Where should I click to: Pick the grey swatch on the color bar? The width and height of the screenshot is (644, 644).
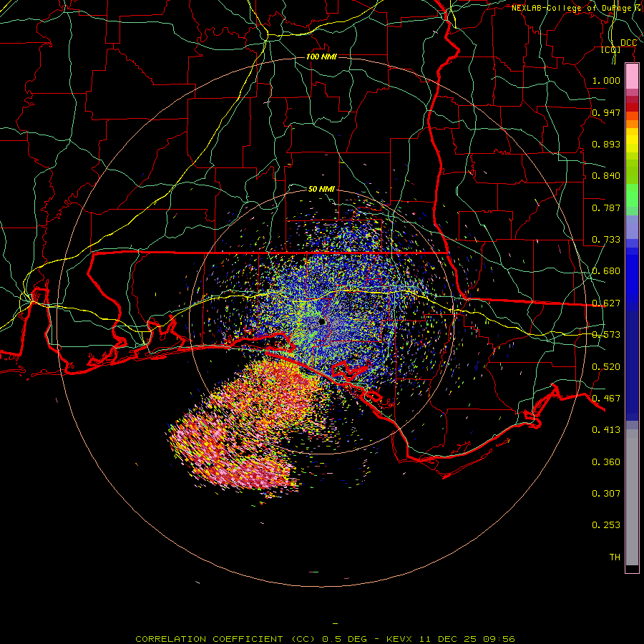[x=632, y=497]
